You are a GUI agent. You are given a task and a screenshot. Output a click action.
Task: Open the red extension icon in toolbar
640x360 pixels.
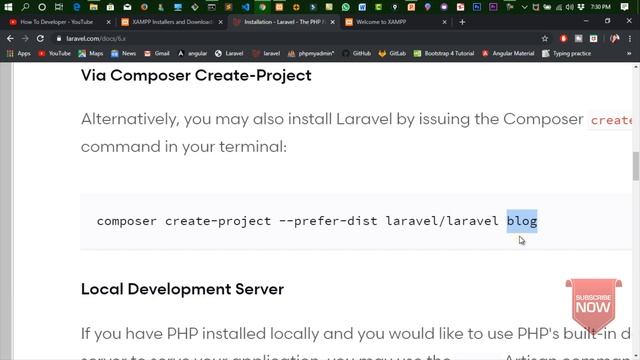563,38
